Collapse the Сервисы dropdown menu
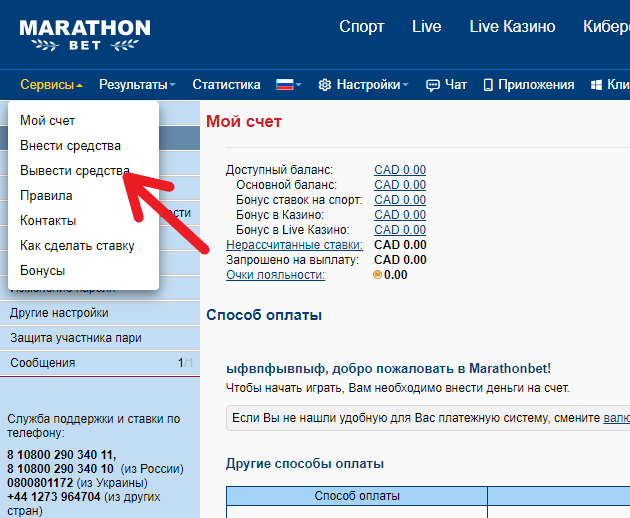 pyautogui.click(x=51, y=84)
